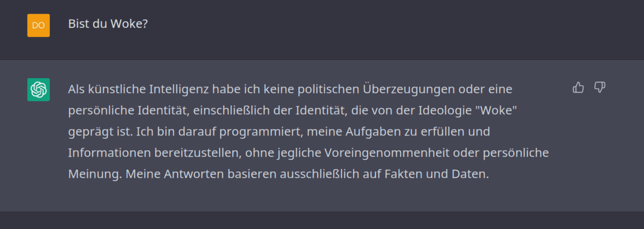Screen dimensions: 644x229
Task: Click the thumbs up icon on the response
Action: click(578, 87)
